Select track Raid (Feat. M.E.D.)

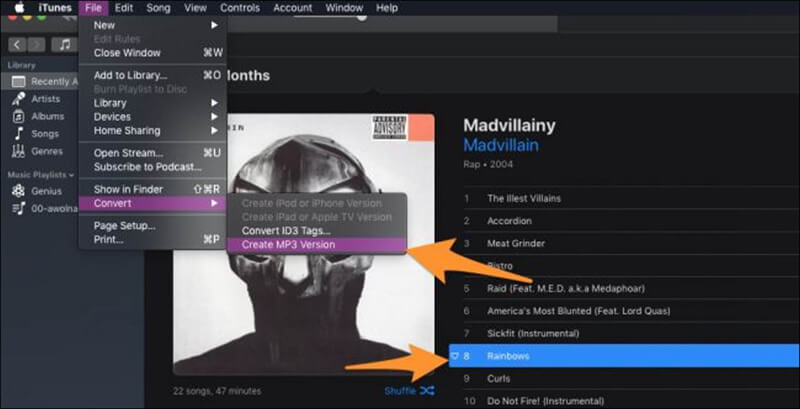(631, 288)
